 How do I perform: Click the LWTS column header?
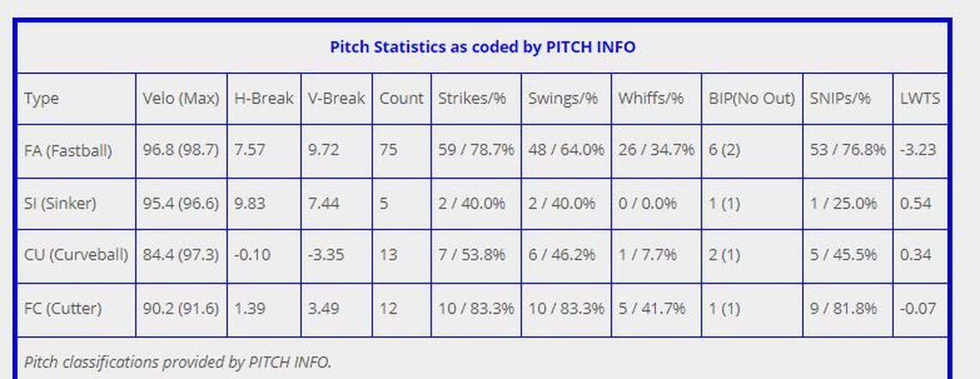pyautogui.click(x=920, y=98)
